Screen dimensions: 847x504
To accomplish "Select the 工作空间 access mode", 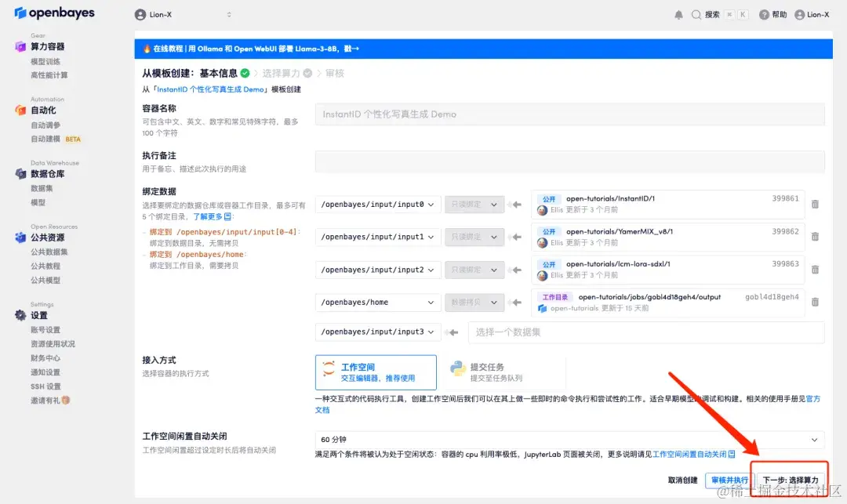I will tap(376, 372).
